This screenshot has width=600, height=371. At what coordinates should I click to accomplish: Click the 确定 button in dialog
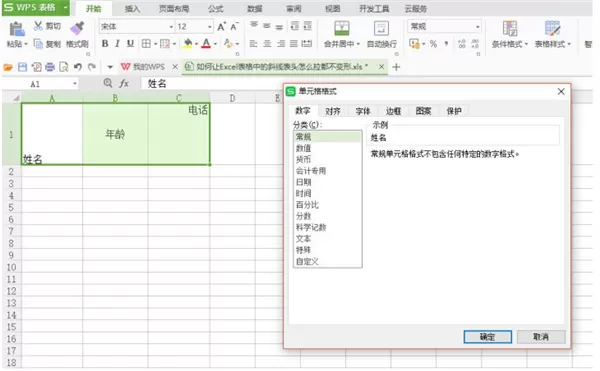coord(488,337)
